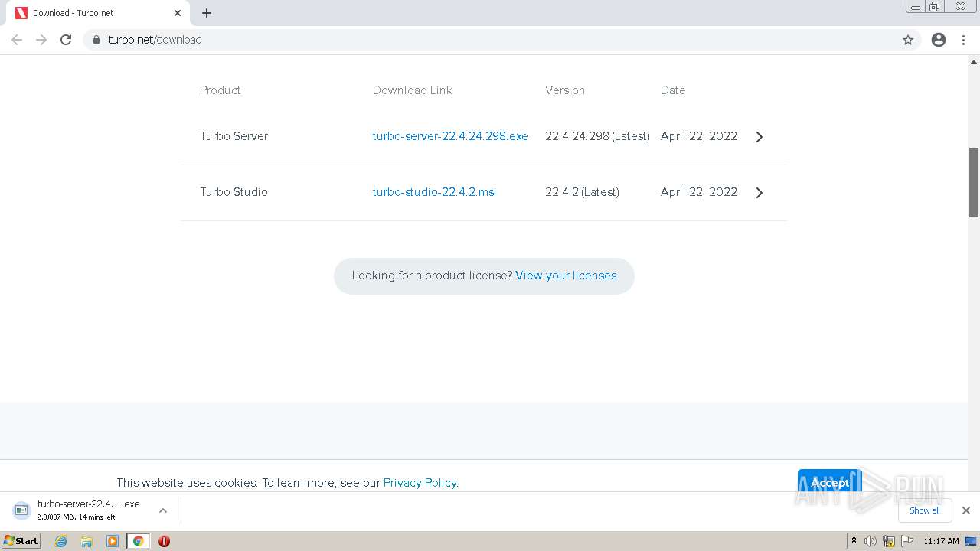Launch Internet Explorer from the taskbar
Viewport: 980px width, 551px height.
(x=61, y=541)
